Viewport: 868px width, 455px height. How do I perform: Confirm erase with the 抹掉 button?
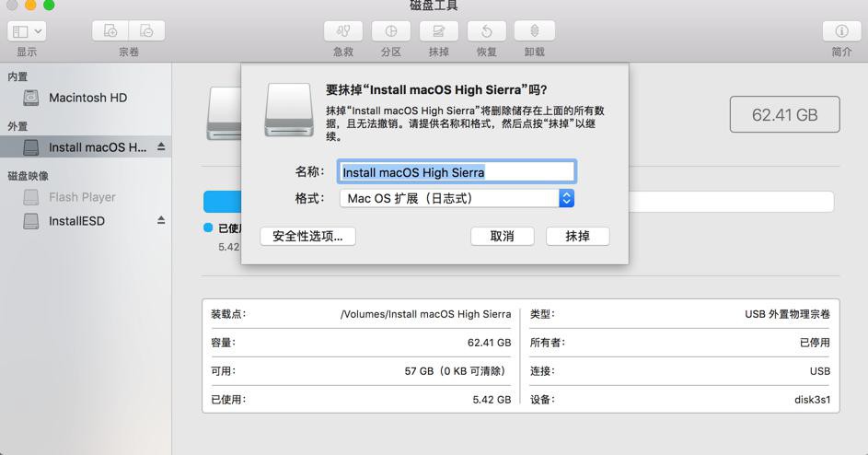pos(577,236)
